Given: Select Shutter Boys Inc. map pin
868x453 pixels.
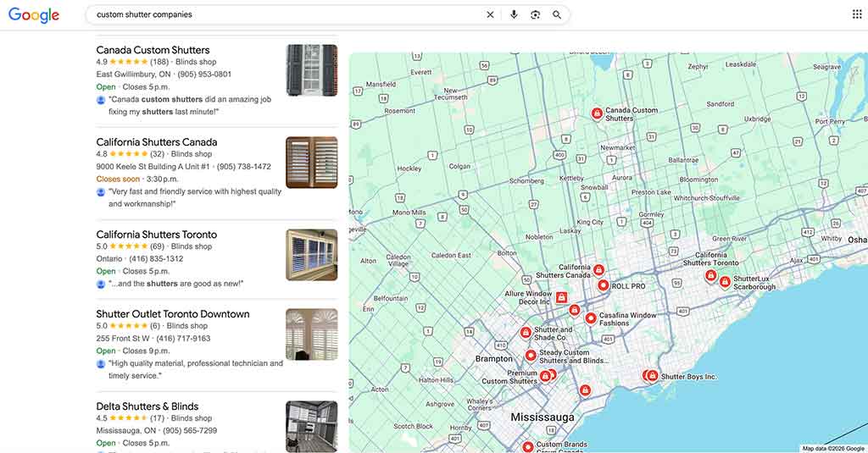Looking at the screenshot, I should pos(653,376).
